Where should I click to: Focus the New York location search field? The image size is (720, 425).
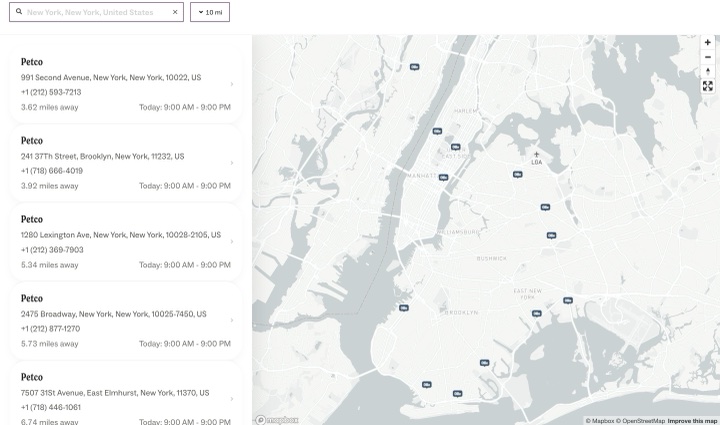click(x=96, y=12)
